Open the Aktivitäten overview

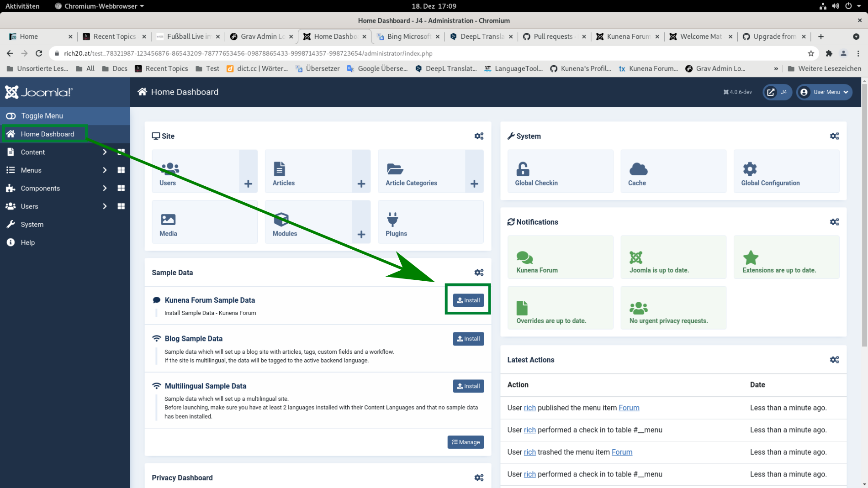pyautogui.click(x=22, y=6)
